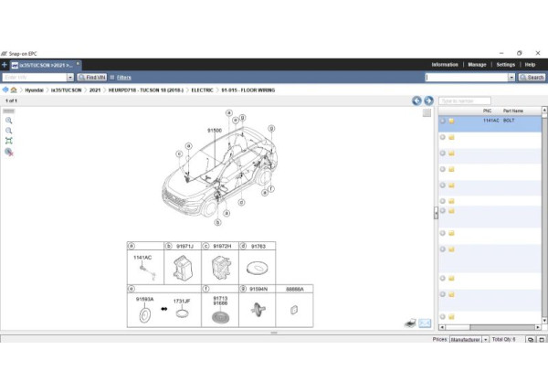Print the diagram using the printer icon

point(410,323)
